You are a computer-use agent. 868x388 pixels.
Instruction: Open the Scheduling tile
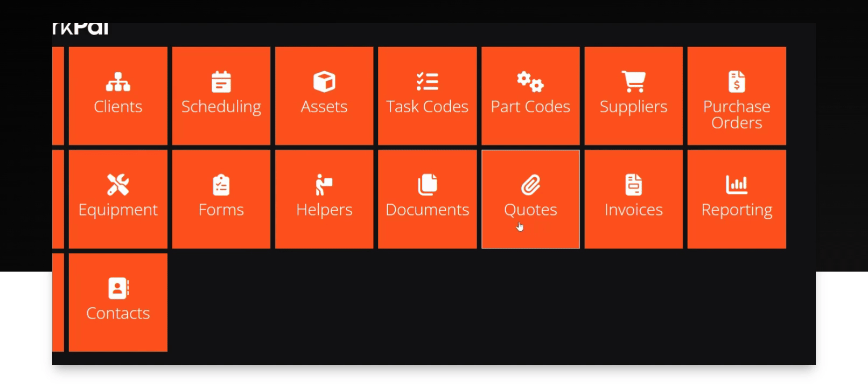click(x=221, y=96)
